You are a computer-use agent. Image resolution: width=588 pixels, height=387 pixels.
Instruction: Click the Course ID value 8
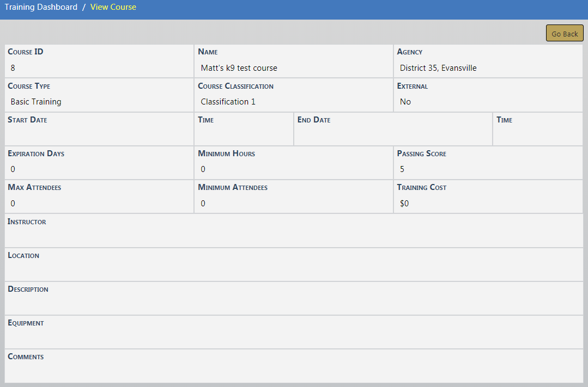(x=13, y=68)
